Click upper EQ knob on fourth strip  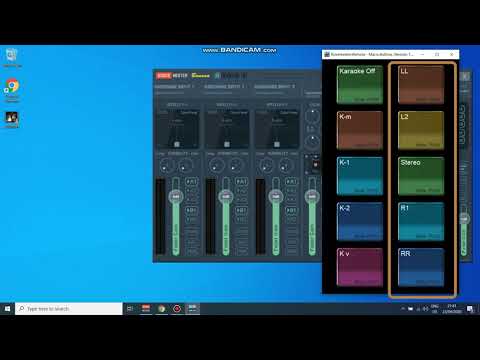[312, 116]
